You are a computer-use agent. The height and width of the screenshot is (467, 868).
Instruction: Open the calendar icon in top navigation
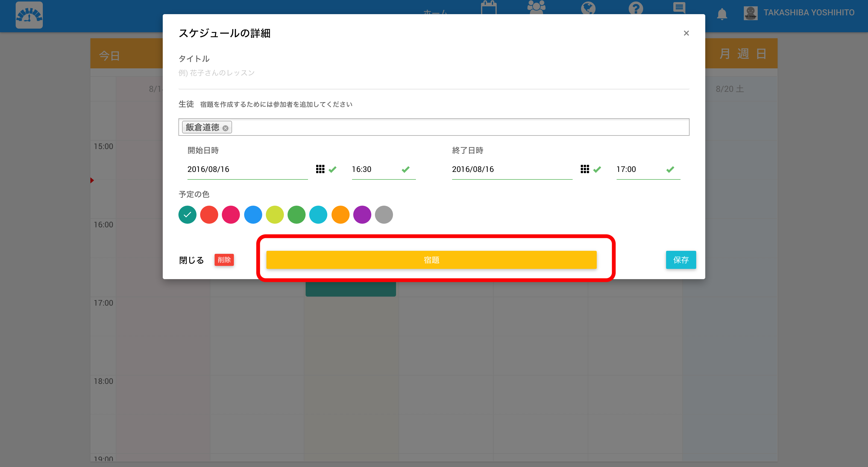pyautogui.click(x=489, y=8)
